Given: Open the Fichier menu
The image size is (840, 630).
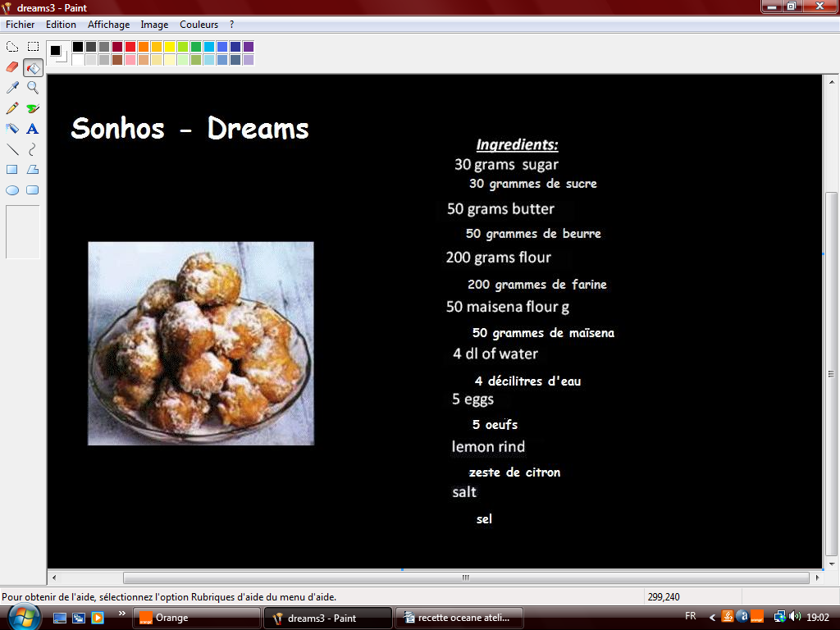Looking at the screenshot, I should (x=21, y=25).
